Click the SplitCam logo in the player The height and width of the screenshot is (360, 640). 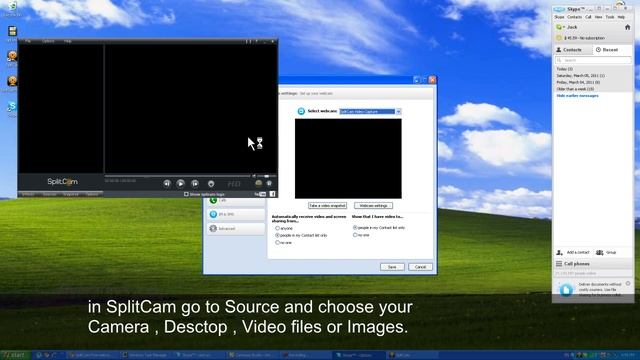[x=62, y=182]
